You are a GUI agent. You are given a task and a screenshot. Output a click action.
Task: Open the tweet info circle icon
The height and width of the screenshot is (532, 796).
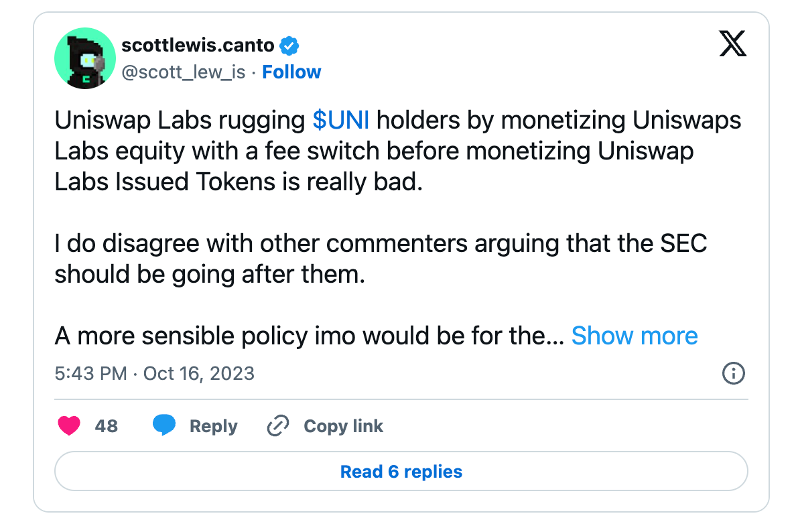tap(734, 373)
